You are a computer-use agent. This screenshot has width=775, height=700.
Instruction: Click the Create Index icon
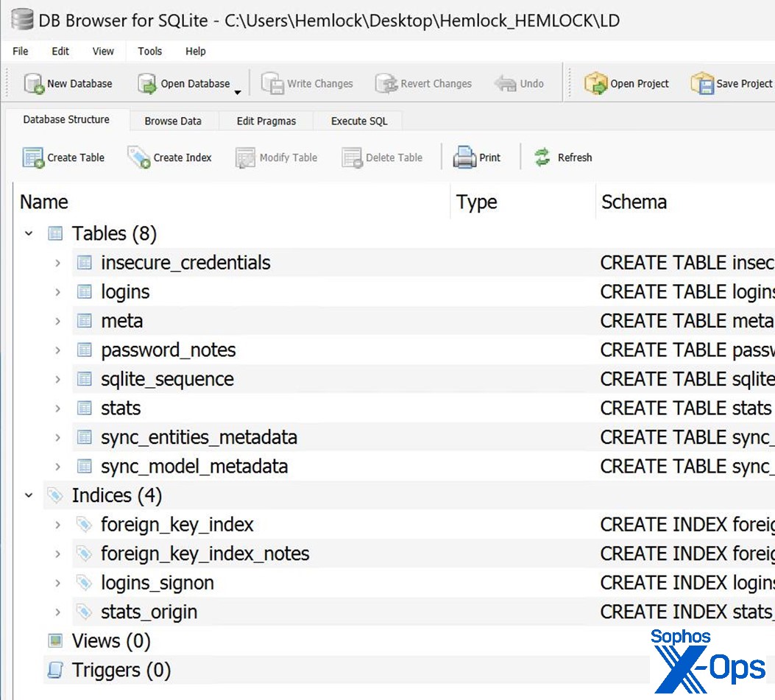pos(139,158)
